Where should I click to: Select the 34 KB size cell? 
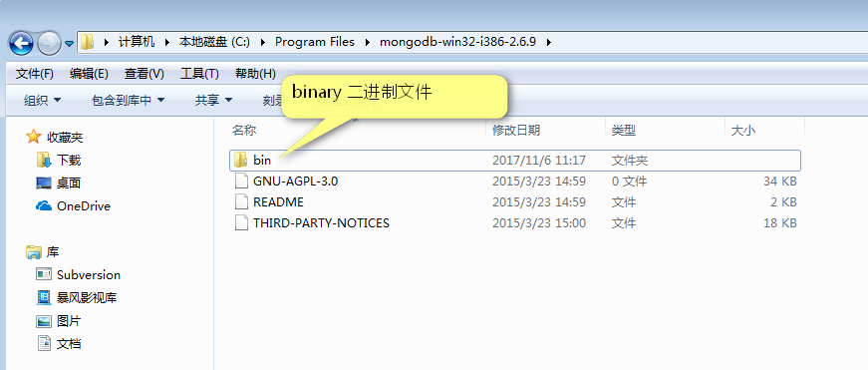point(779,182)
